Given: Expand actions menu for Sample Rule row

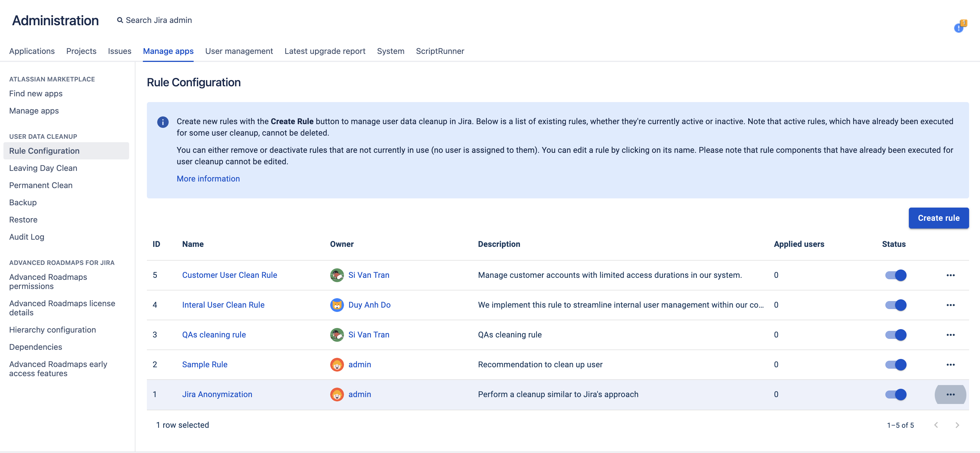Looking at the screenshot, I should coord(950,364).
